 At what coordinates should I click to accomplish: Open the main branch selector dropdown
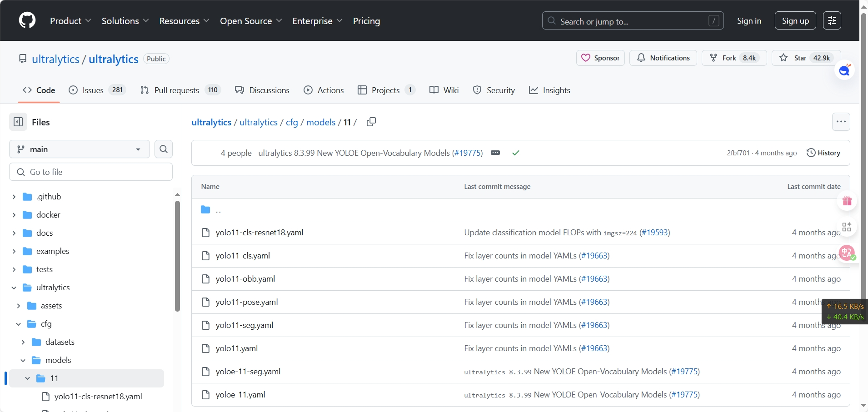click(x=80, y=149)
